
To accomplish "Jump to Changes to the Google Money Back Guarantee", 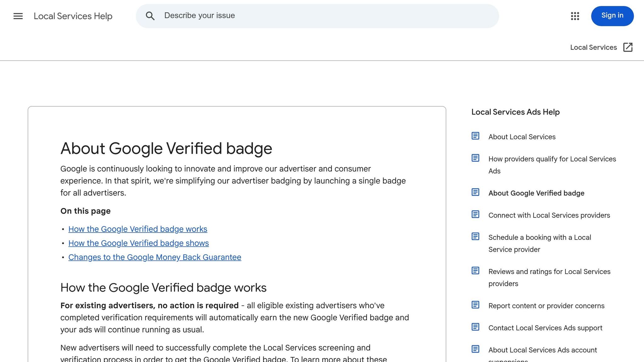I will point(155,257).
